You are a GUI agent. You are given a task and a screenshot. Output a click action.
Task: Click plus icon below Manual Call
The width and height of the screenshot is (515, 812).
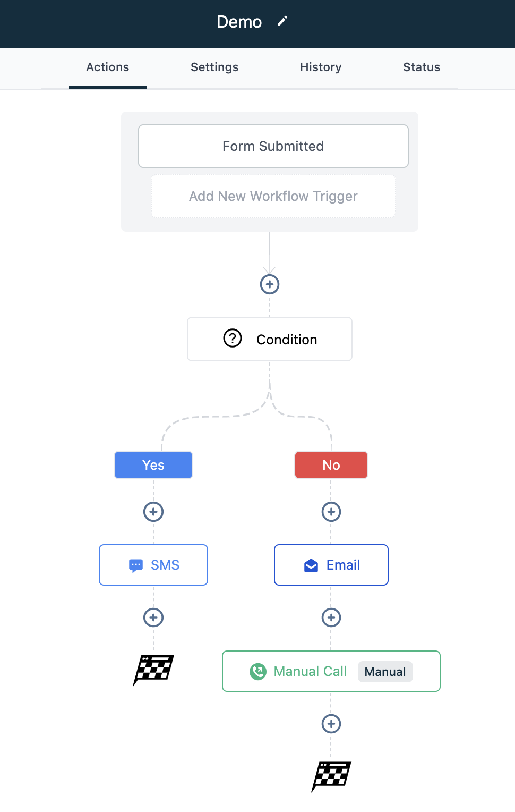tap(331, 724)
